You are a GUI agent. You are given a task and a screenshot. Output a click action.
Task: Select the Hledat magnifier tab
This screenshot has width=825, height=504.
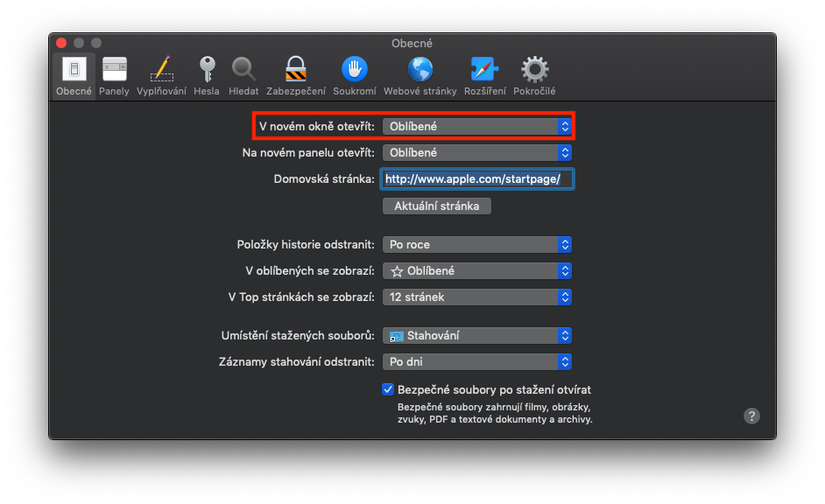click(243, 76)
